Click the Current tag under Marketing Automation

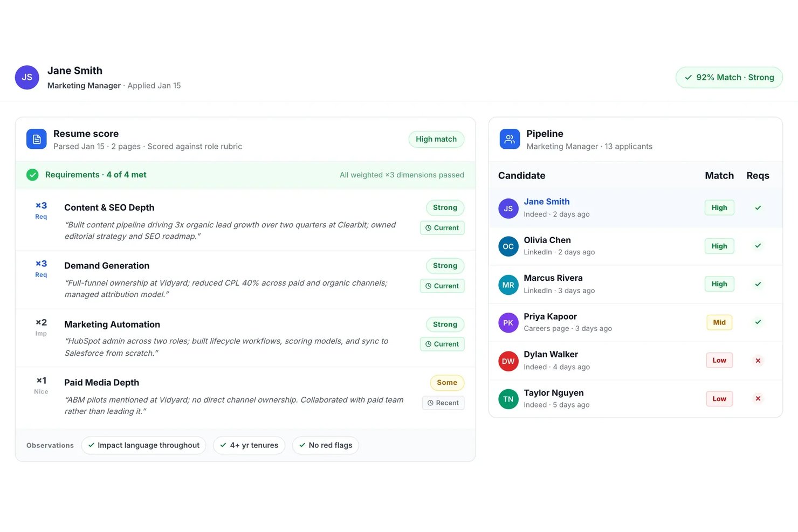pyautogui.click(x=442, y=344)
